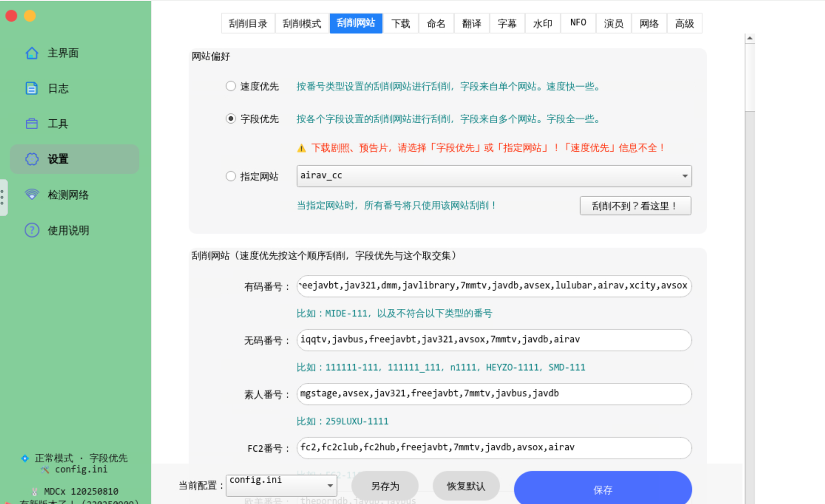Click the MDCx 120250810 version text

(81, 491)
